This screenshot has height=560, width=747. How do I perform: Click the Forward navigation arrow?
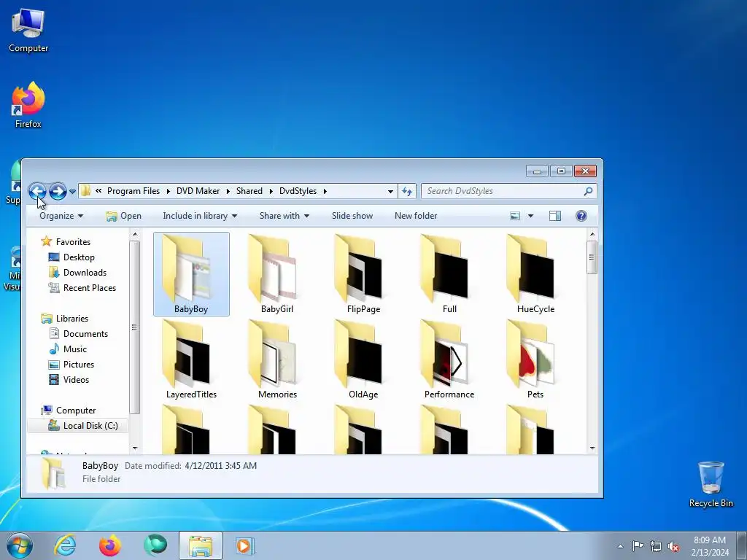pos(58,192)
